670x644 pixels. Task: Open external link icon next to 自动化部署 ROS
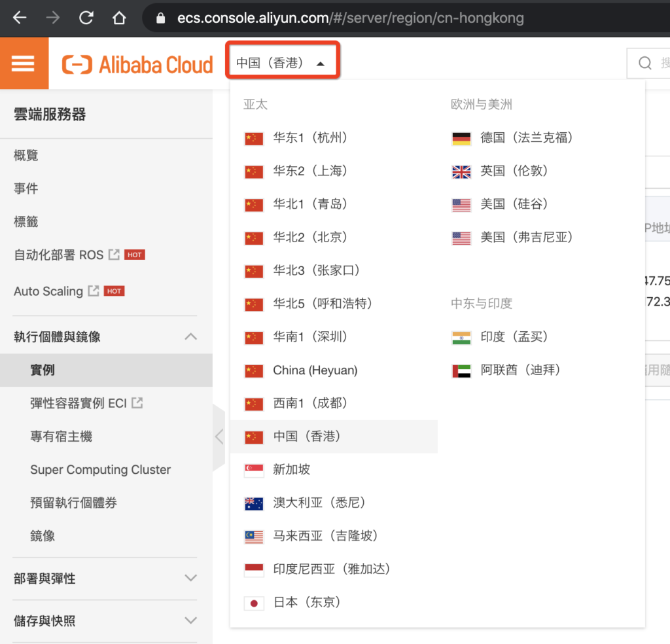click(114, 255)
